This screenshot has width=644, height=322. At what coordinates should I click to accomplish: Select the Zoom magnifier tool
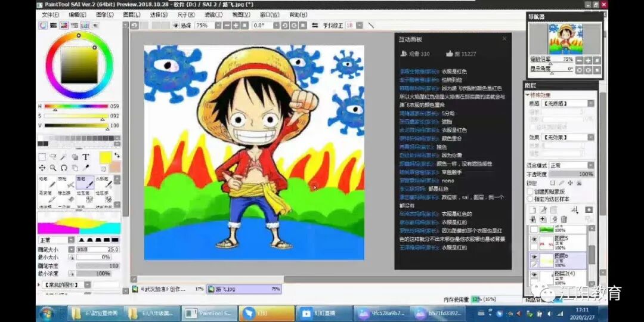[53, 168]
